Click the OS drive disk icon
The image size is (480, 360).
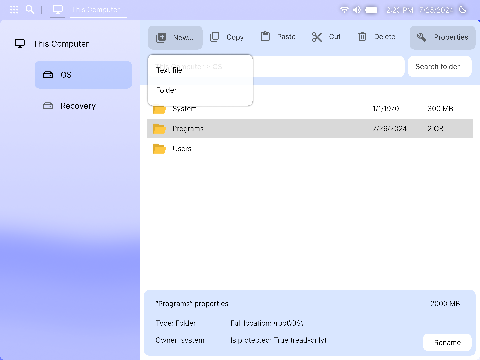coord(48,75)
